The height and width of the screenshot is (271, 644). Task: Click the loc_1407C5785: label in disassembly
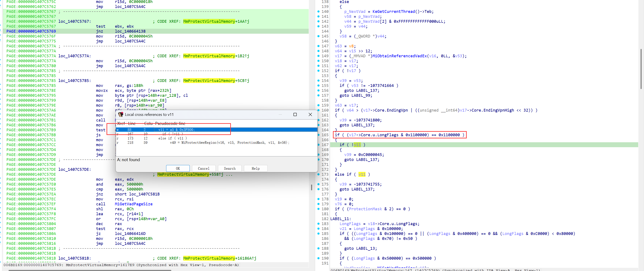tap(75, 81)
